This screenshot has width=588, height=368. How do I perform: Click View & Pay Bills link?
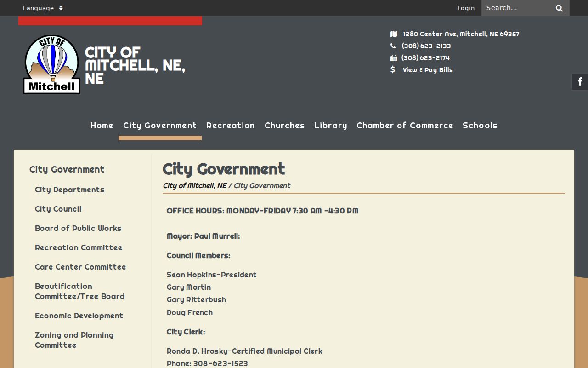pos(428,70)
